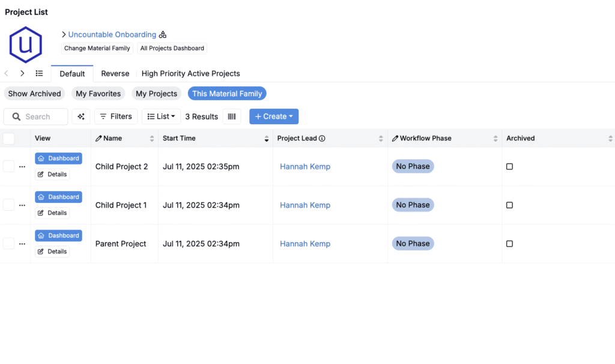Click into the Search input field
This screenshot has height=364, width=615.
(x=43, y=117)
